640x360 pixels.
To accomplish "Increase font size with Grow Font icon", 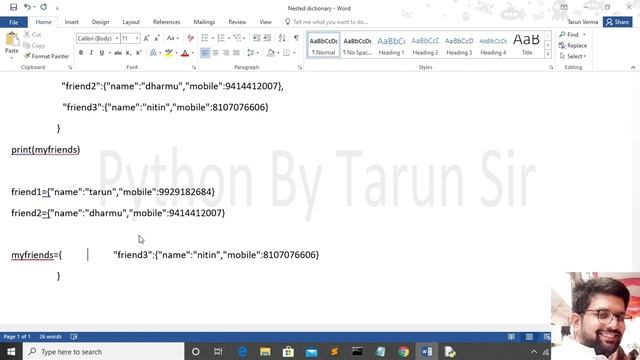I will (x=146, y=38).
